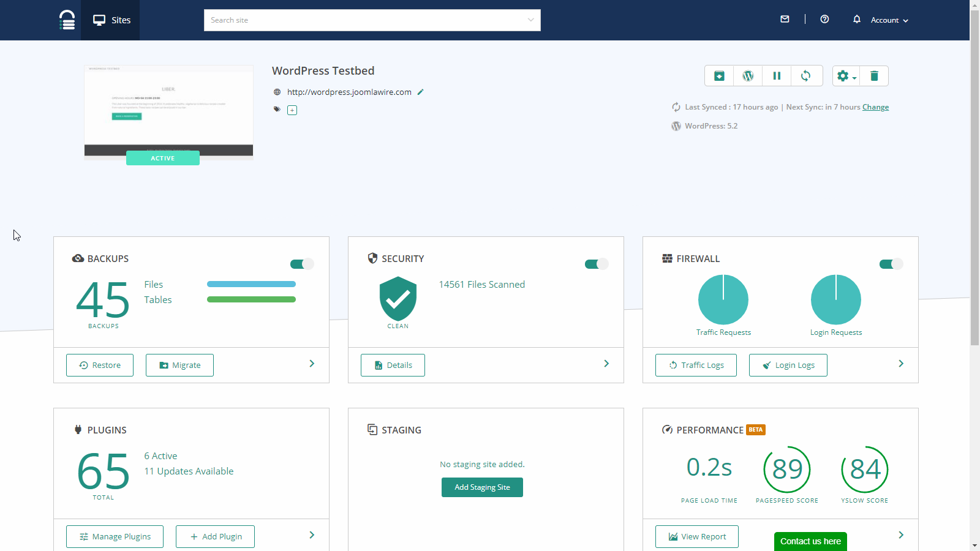Expand the Performance panel chevron

[x=901, y=535]
